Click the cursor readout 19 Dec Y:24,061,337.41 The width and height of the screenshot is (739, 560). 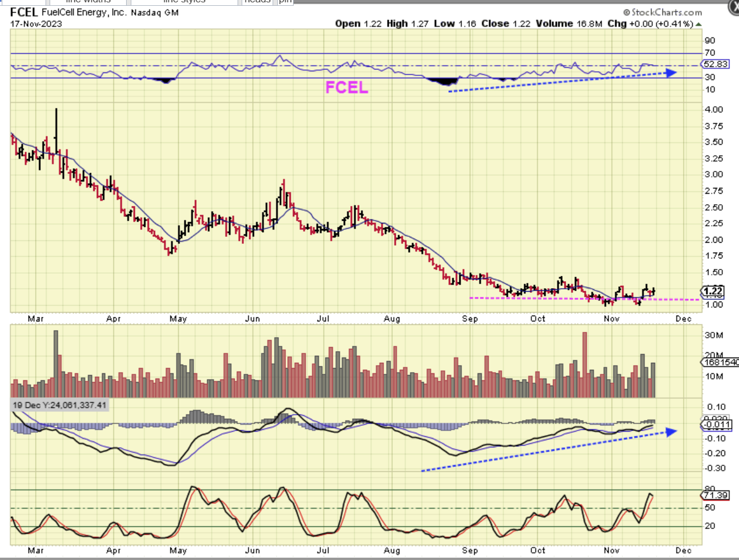point(60,405)
